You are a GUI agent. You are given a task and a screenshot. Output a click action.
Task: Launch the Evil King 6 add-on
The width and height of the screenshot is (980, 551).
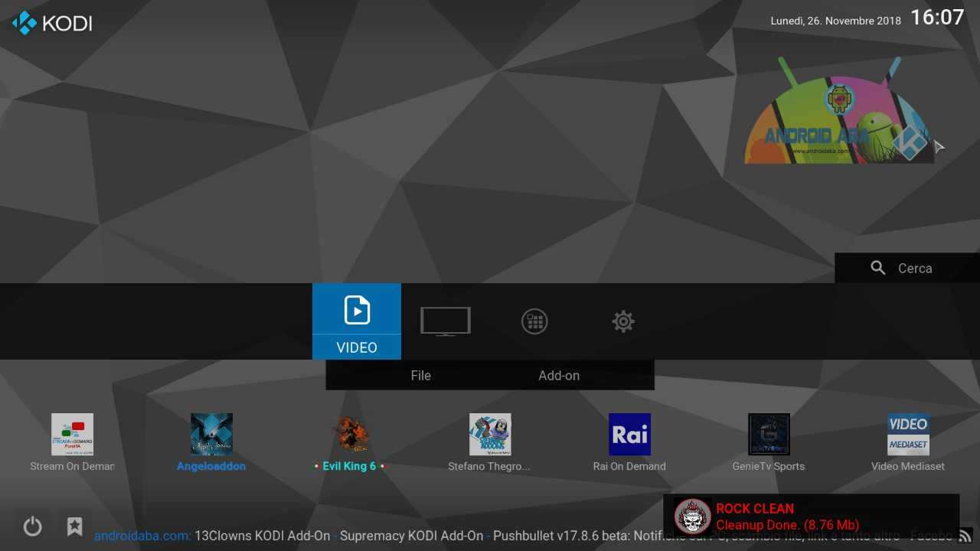click(351, 435)
